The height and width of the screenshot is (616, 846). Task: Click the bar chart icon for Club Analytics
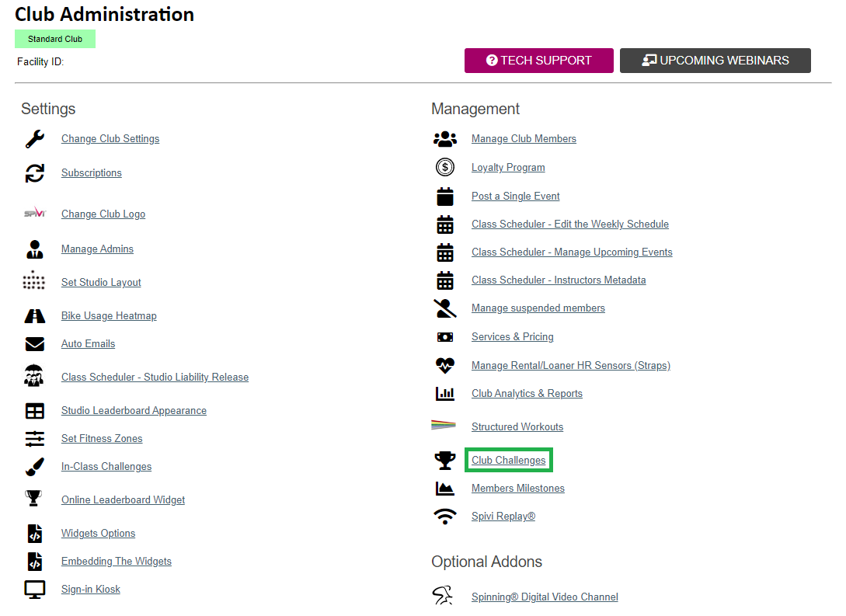coord(445,393)
